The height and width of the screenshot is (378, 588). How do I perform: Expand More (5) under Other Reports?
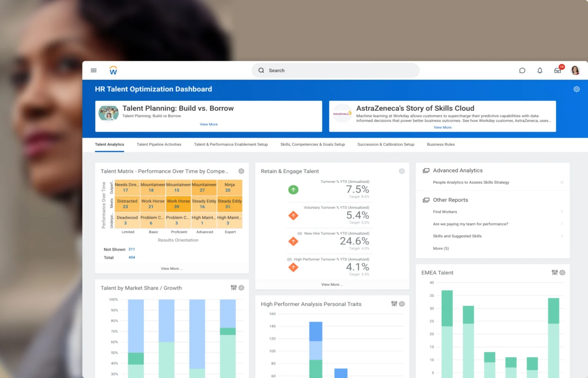(x=441, y=249)
